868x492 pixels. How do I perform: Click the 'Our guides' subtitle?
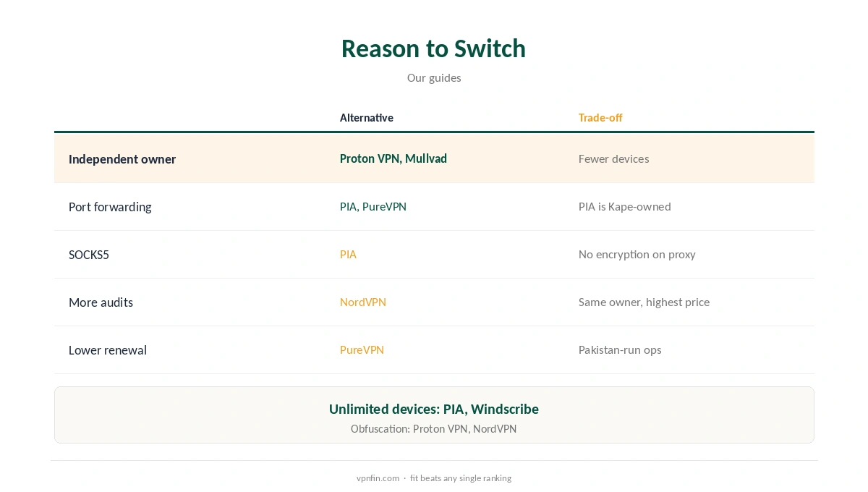click(x=434, y=78)
